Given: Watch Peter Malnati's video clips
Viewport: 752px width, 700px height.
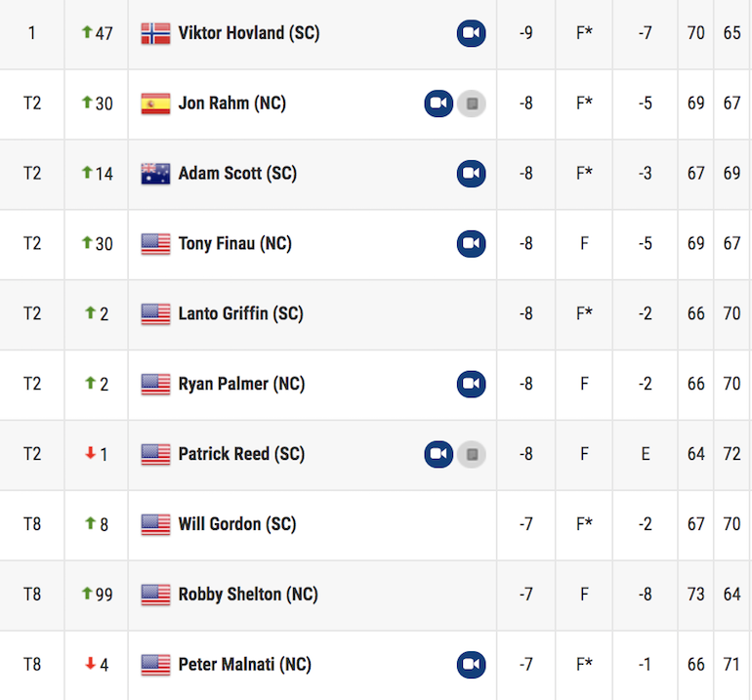Looking at the screenshot, I should pos(471,666).
